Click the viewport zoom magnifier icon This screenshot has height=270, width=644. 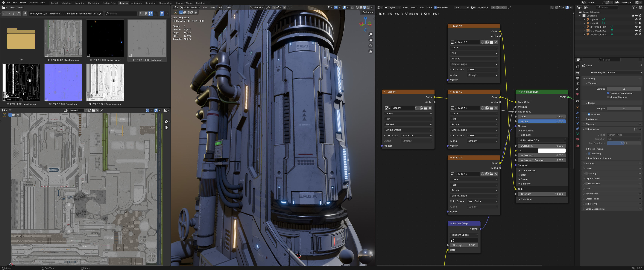click(371, 34)
